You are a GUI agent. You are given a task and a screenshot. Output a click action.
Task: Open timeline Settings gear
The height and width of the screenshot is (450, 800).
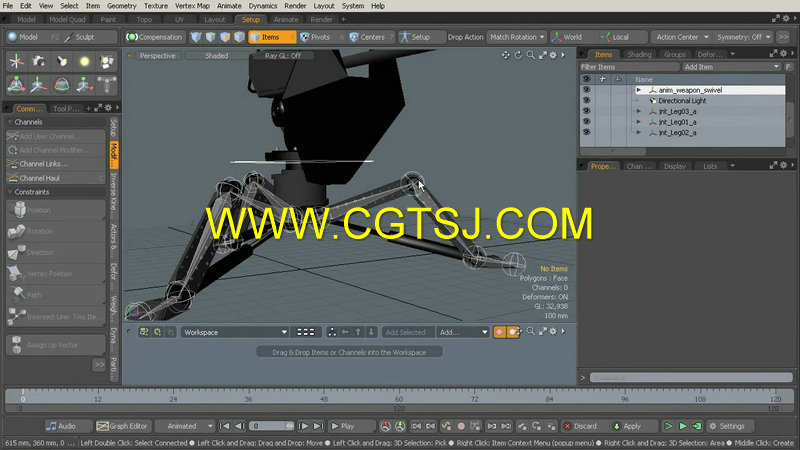[727, 426]
